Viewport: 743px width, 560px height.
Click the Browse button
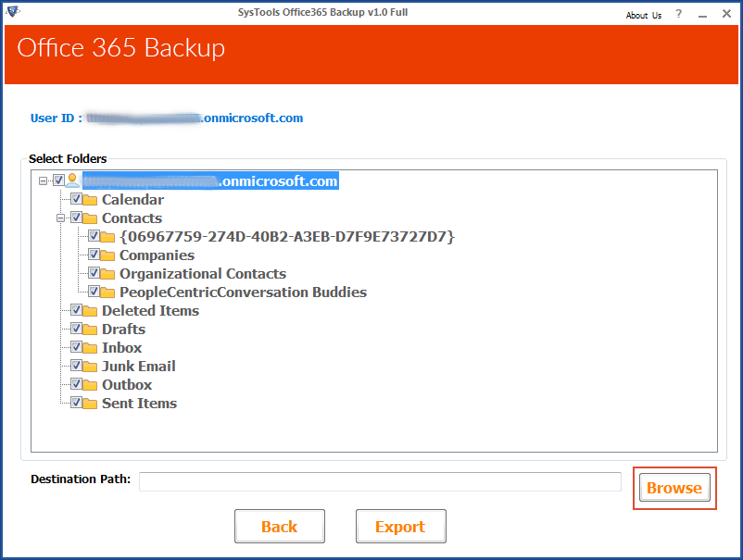tap(674, 488)
